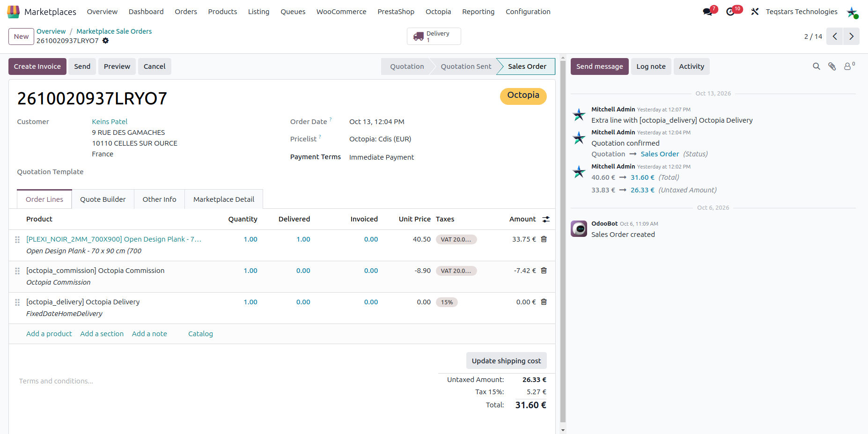Open the Marketplaces app home icon
Viewport: 868px width, 434px height.
(14, 12)
